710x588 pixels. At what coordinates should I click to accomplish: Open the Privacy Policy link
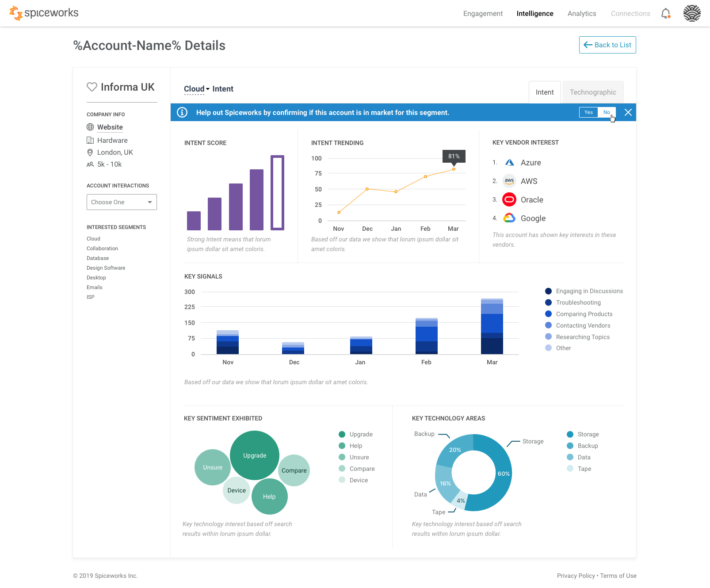[x=576, y=576]
